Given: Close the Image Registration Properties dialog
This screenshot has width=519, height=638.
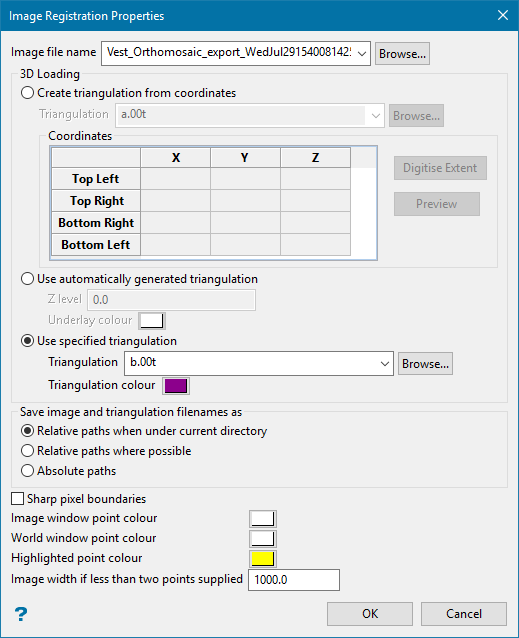Looking at the screenshot, I should [503, 15].
